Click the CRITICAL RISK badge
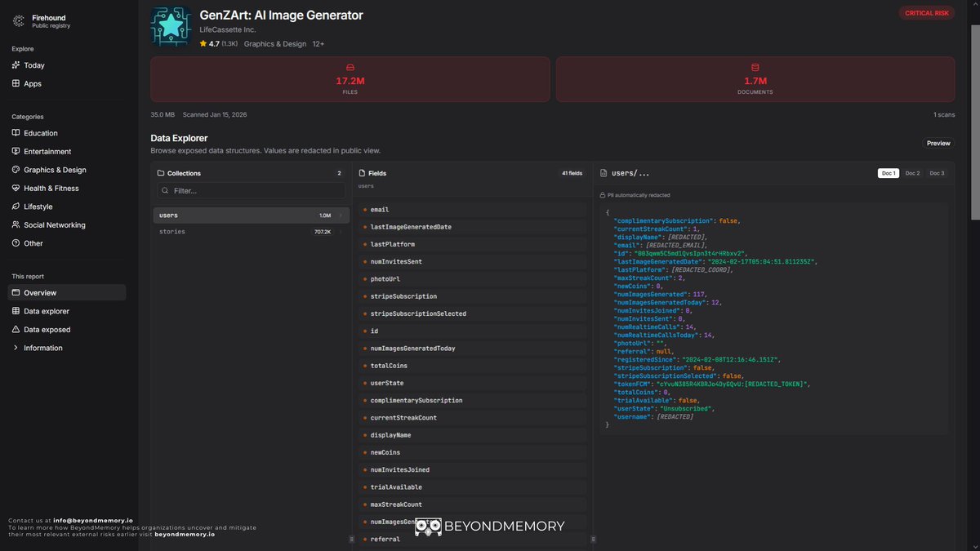980x551 pixels. [926, 13]
